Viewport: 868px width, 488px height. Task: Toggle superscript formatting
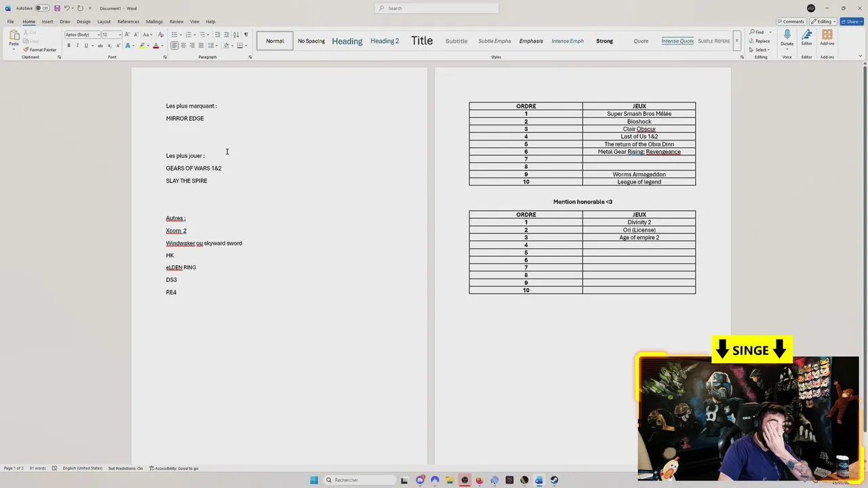117,45
